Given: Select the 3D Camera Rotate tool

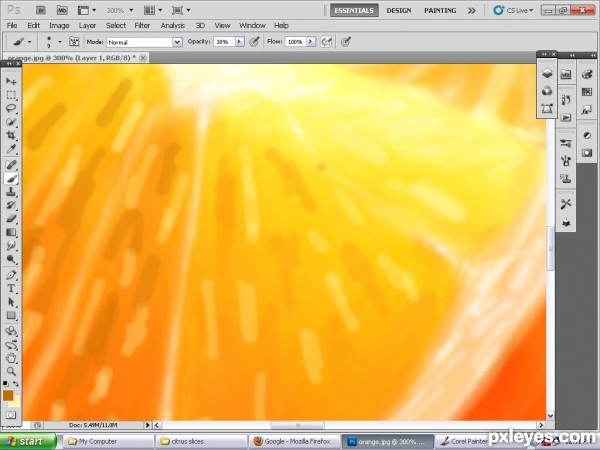Looking at the screenshot, I should (11, 344).
